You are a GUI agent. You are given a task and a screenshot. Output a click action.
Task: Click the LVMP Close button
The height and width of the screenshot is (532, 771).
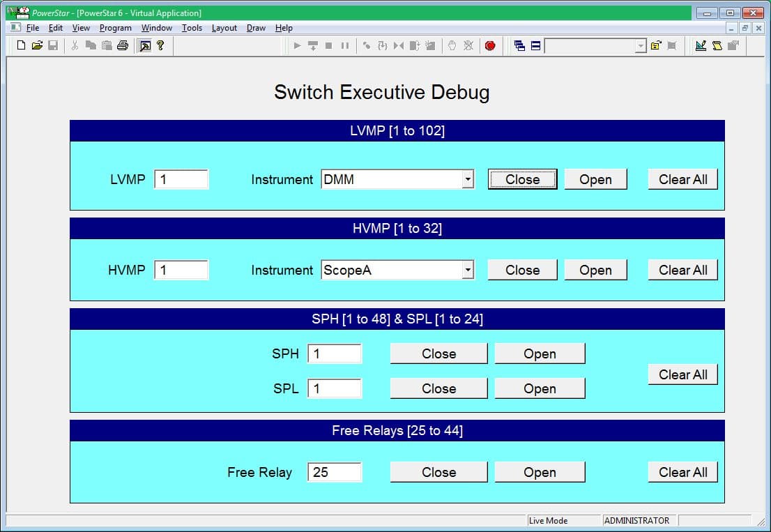pos(522,179)
